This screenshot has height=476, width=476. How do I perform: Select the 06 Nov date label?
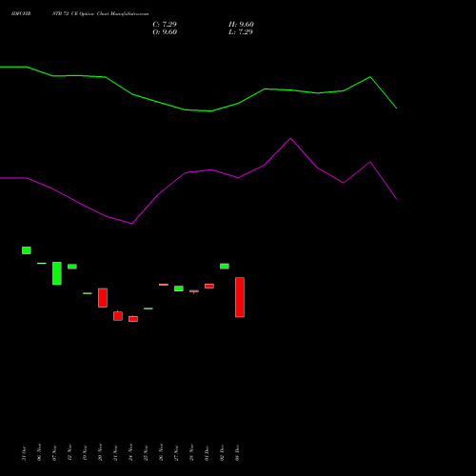coord(39,452)
